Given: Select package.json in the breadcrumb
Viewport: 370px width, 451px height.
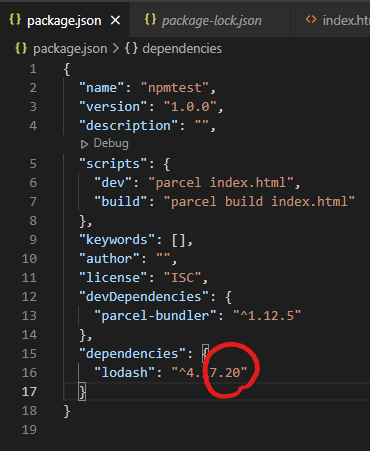Looking at the screenshot, I should click(x=70, y=49).
